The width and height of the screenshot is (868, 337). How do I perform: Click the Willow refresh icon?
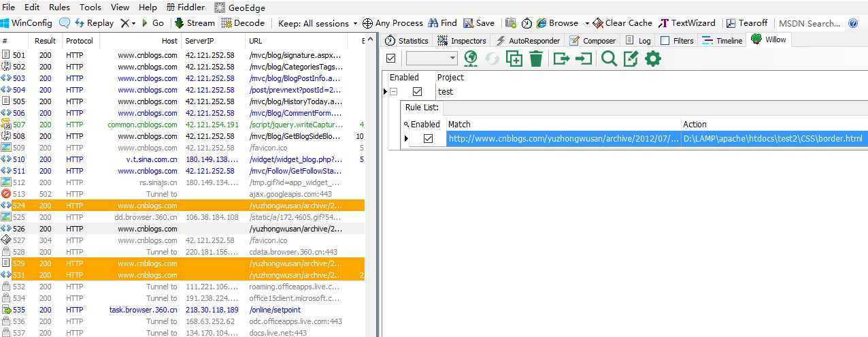tap(492, 59)
